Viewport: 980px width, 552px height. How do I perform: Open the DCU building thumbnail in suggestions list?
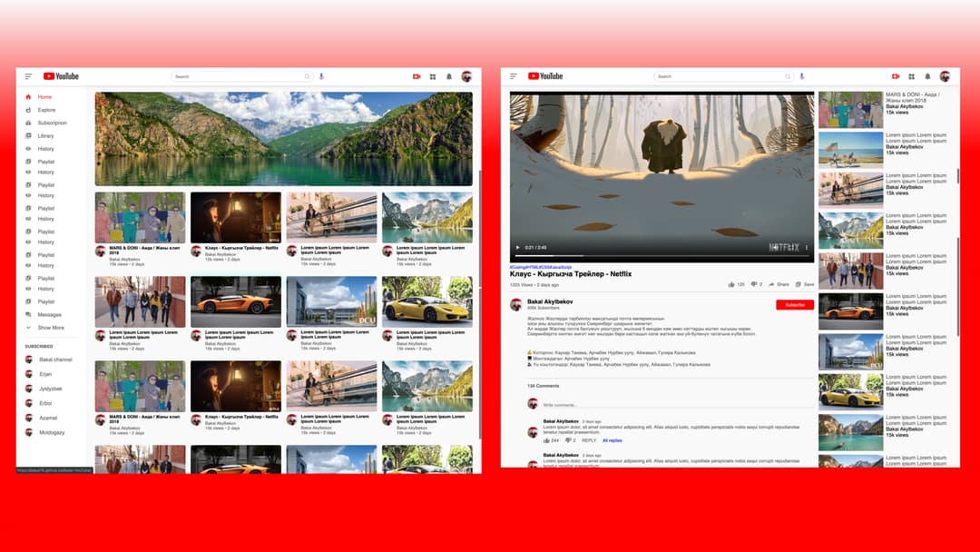pos(850,351)
